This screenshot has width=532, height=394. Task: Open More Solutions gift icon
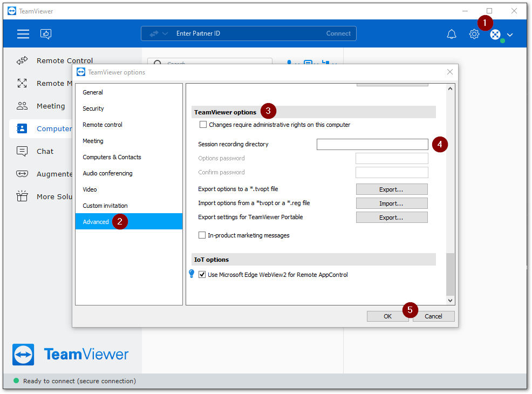22,196
